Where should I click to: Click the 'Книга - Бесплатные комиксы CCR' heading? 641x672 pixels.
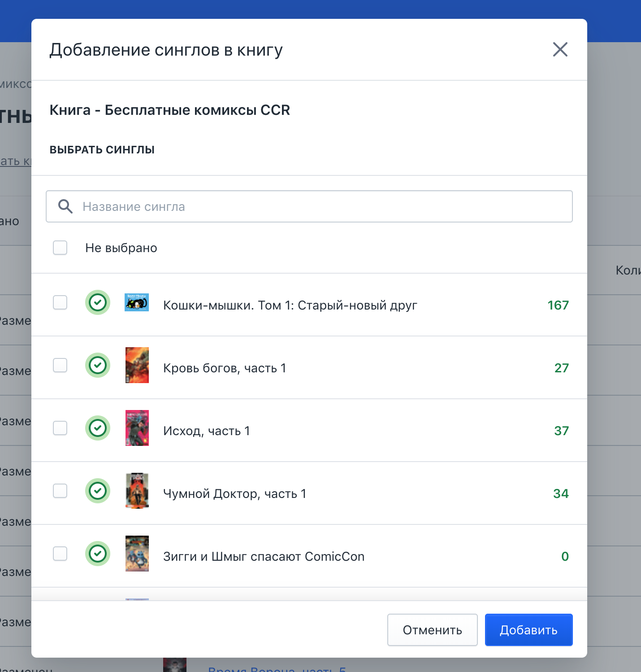tap(170, 110)
